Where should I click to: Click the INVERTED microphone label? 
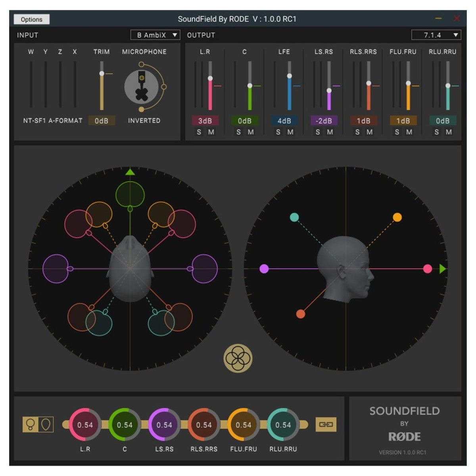click(x=144, y=121)
